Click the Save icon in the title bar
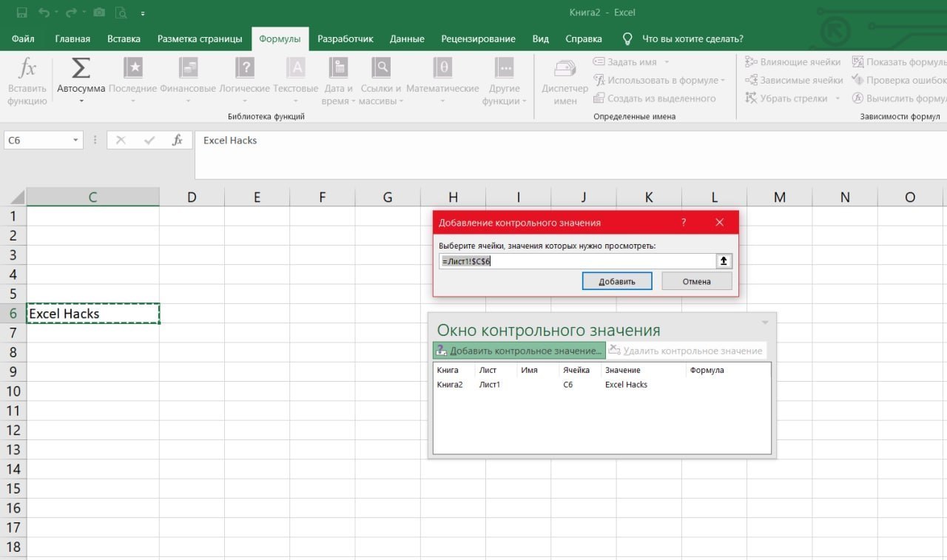 coord(21,13)
